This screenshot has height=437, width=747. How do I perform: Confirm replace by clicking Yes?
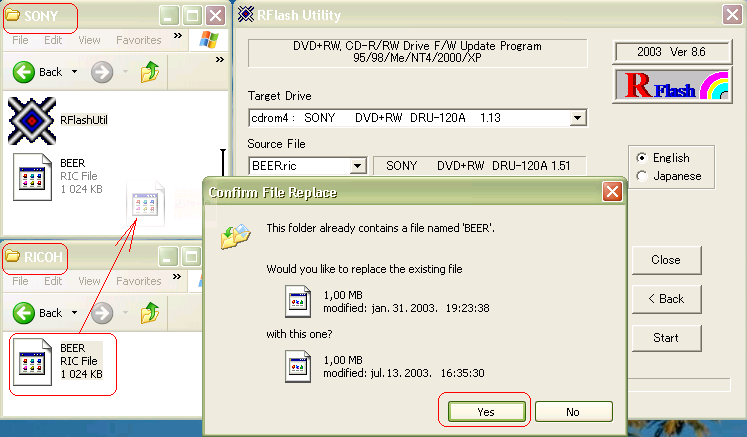486,412
